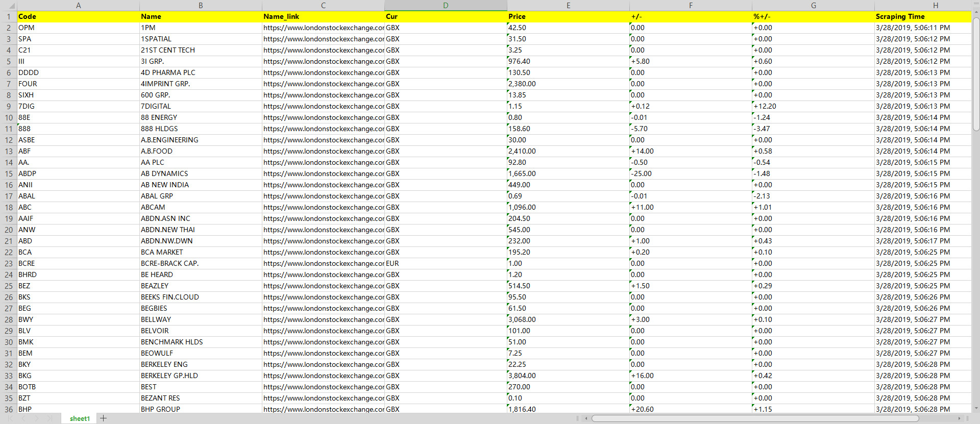Image resolution: width=980 pixels, height=424 pixels.
Task: Switch to the sheet1 tab
Action: (x=80, y=418)
